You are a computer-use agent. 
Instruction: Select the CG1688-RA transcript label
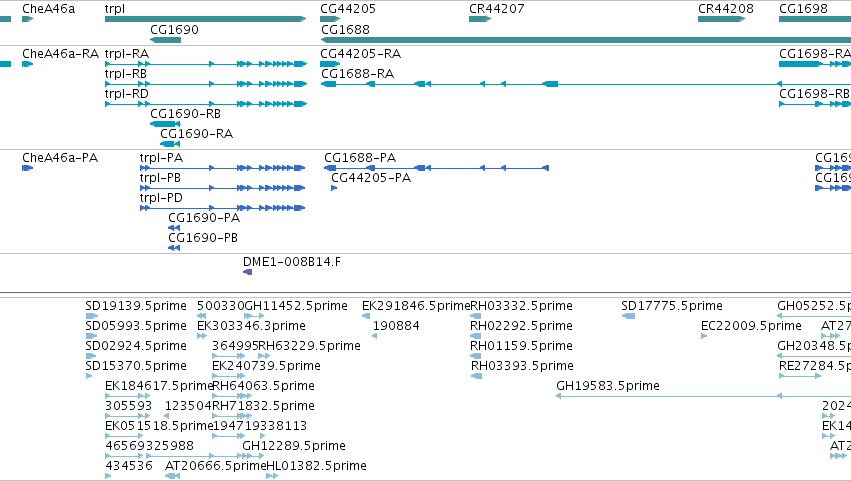click(358, 74)
